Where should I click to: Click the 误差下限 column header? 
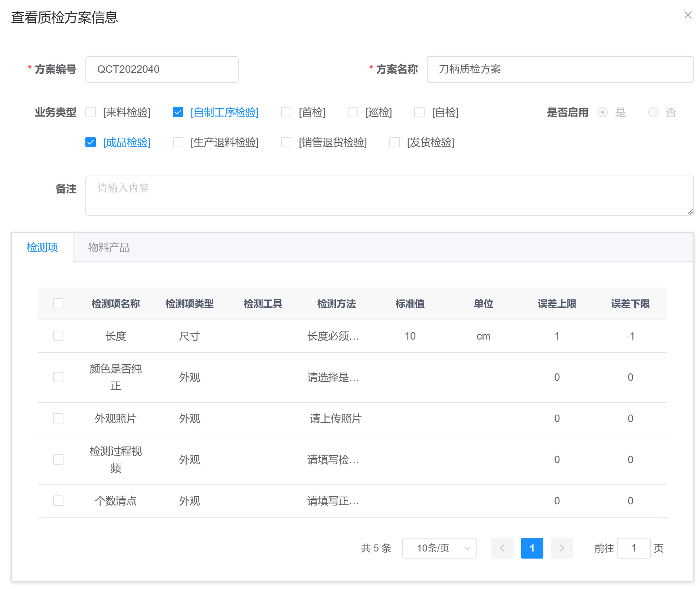(x=630, y=304)
